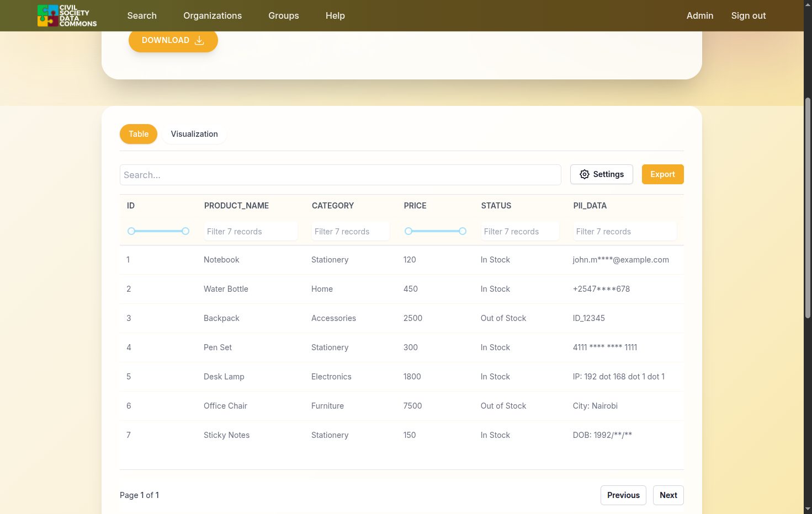Focus the CATEGORY filter input
The width and height of the screenshot is (812, 514).
pyautogui.click(x=351, y=232)
